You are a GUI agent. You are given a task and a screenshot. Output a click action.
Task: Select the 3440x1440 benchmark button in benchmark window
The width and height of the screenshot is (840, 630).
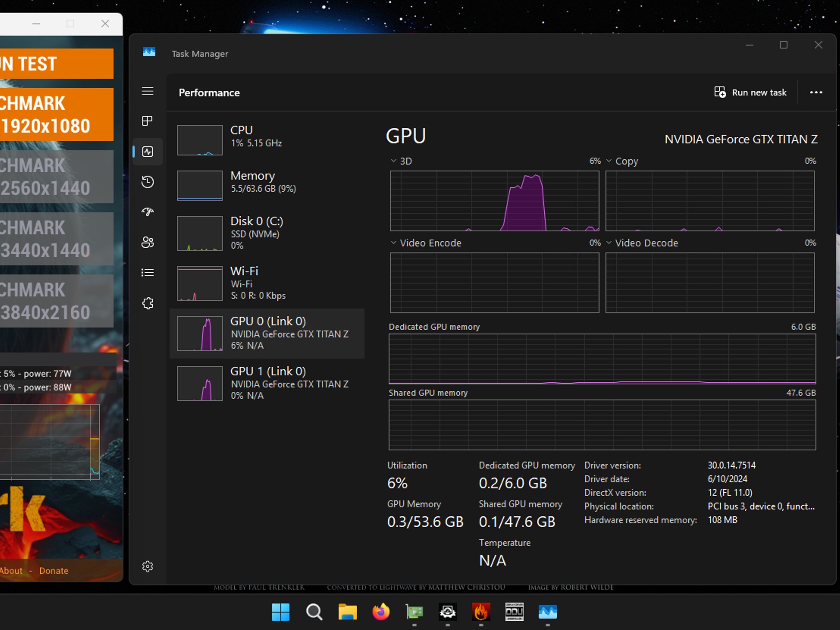(57, 239)
